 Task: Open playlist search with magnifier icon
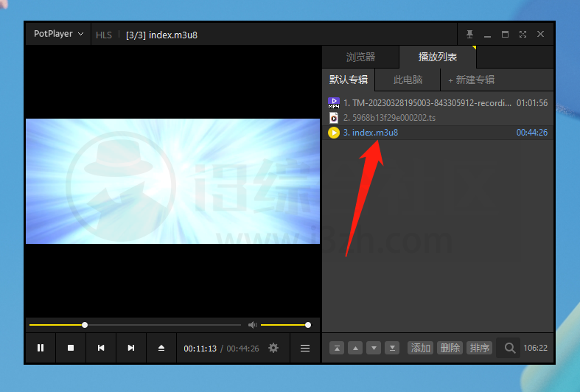pos(509,348)
